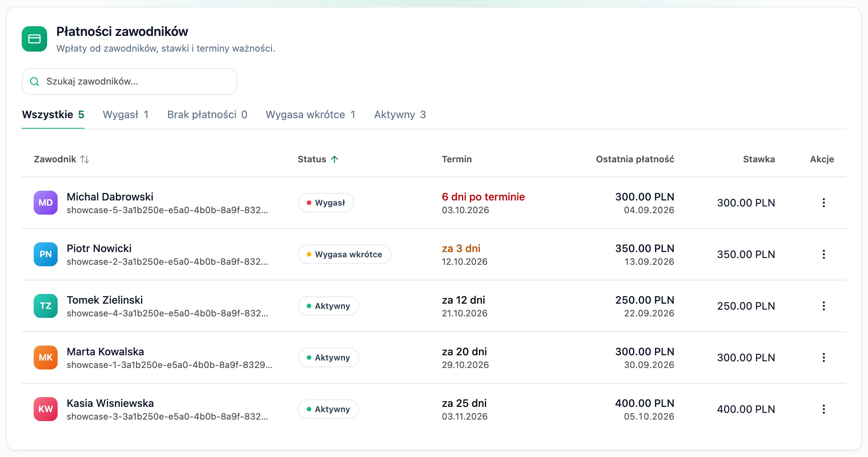
Task: Click the name Tomek Zielinski
Action: coord(105,300)
